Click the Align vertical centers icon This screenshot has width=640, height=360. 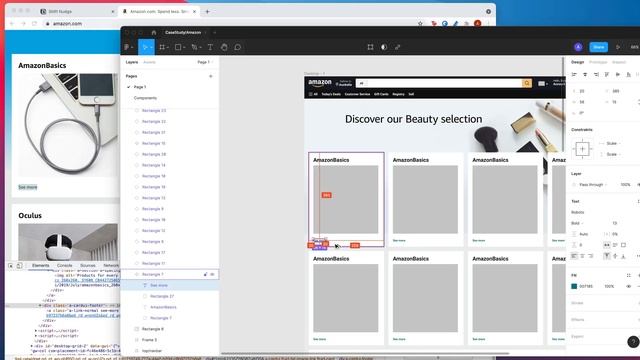tap(618, 75)
